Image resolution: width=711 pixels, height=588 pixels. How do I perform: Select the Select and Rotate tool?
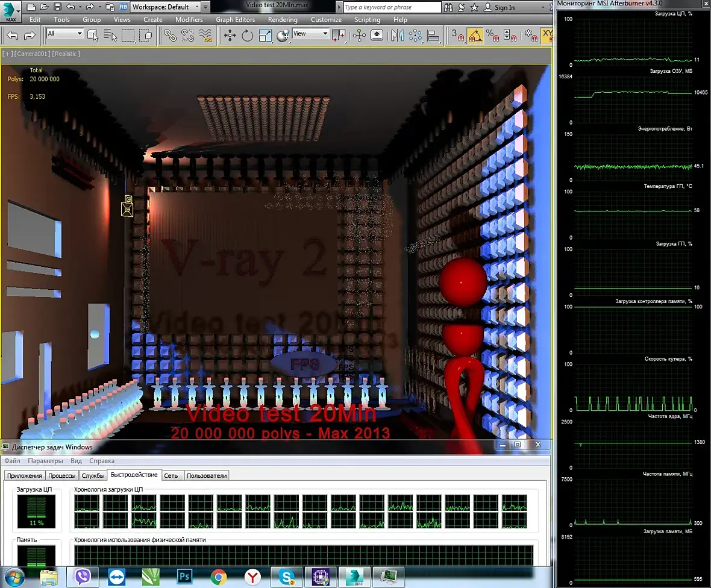point(247,36)
